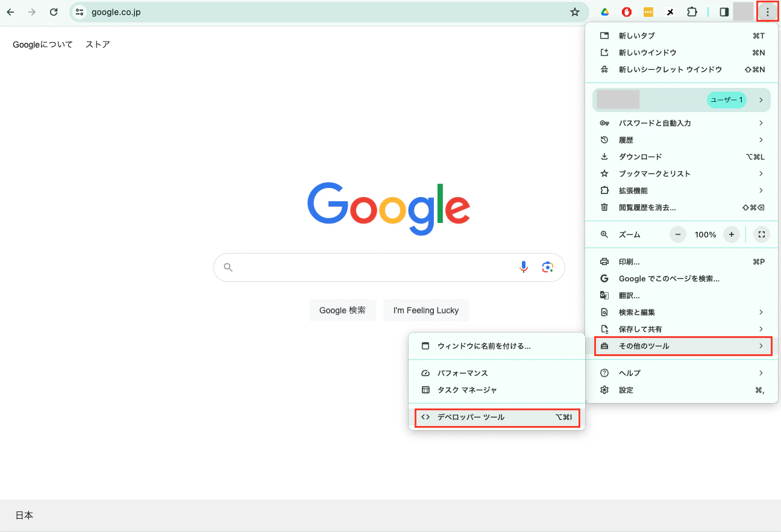This screenshot has height=532, width=781.
Task: Open ダウンロード menu item
Action: (683, 157)
